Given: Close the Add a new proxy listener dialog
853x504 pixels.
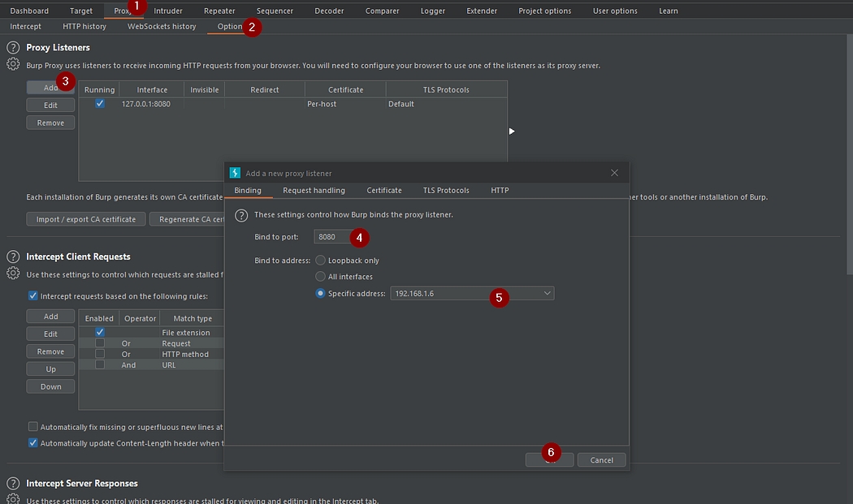Looking at the screenshot, I should (x=614, y=173).
